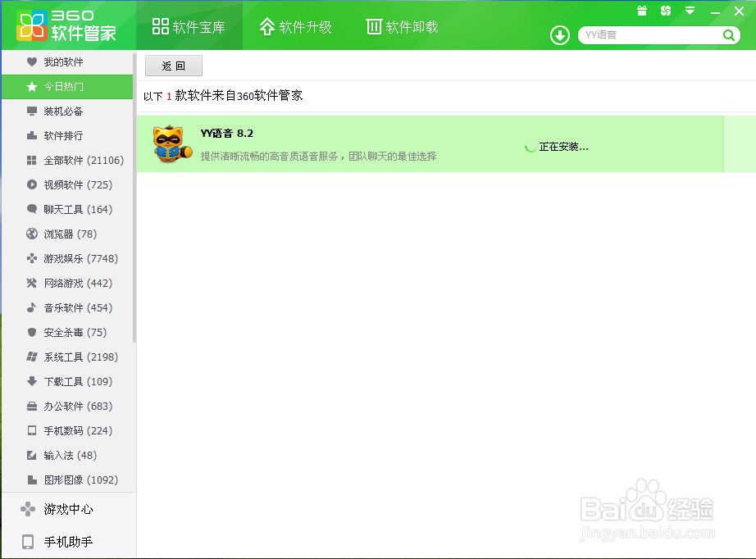Click the download manager arrow icon
The width and height of the screenshot is (756, 559).
pyautogui.click(x=560, y=35)
